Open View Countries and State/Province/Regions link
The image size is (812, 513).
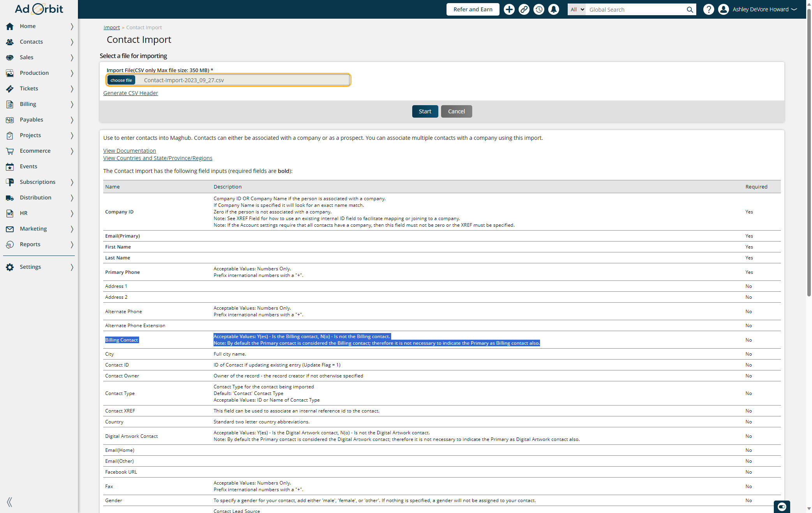pos(158,158)
